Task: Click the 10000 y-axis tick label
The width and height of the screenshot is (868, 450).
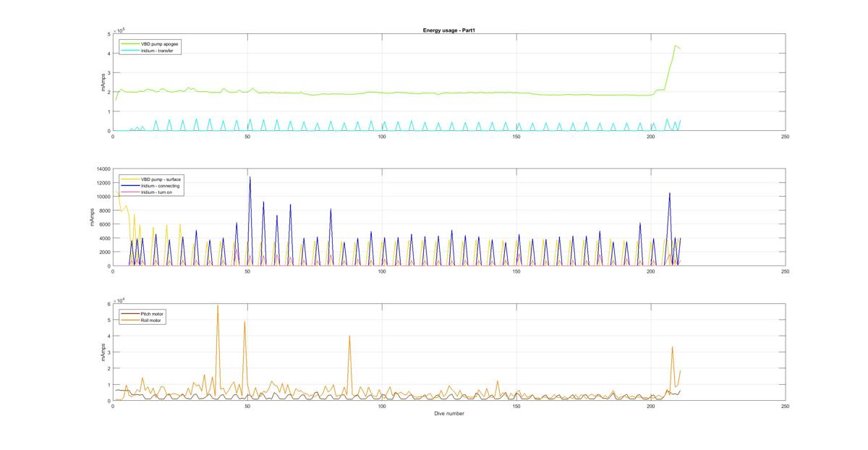Action: coord(102,197)
